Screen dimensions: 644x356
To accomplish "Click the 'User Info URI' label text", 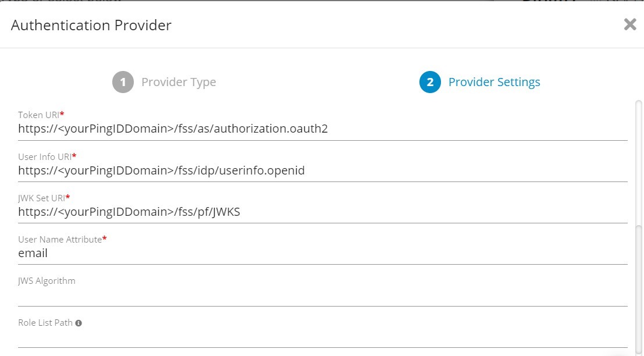I will (x=44, y=156).
